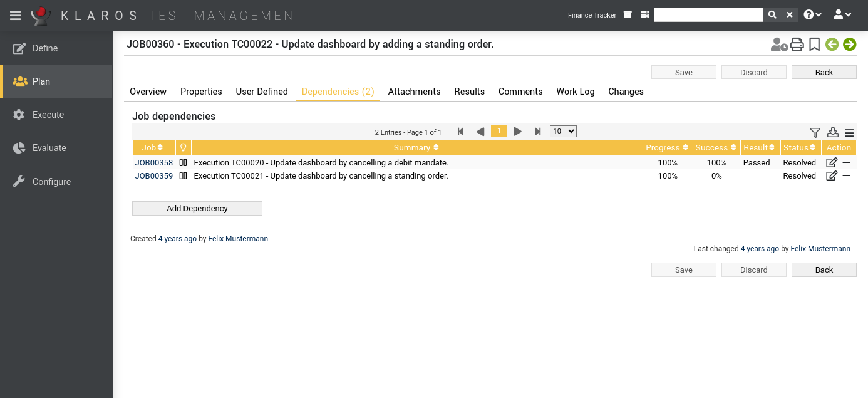Print the current job details
This screenshot has height=398, width=868.
797,44
